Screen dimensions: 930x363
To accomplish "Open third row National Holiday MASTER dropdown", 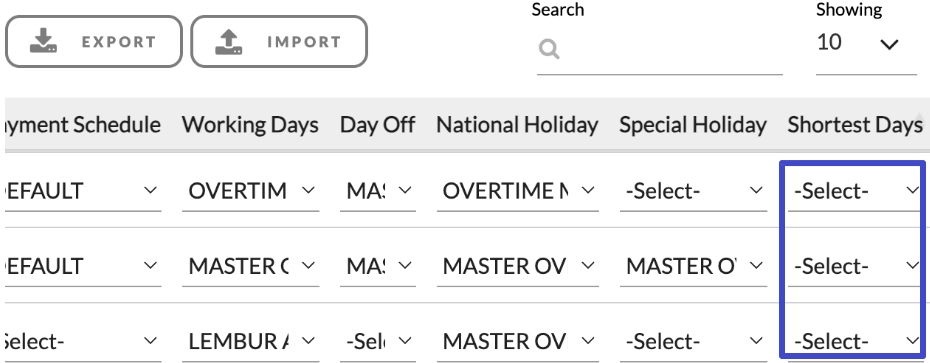I will [x=518, y=342].
